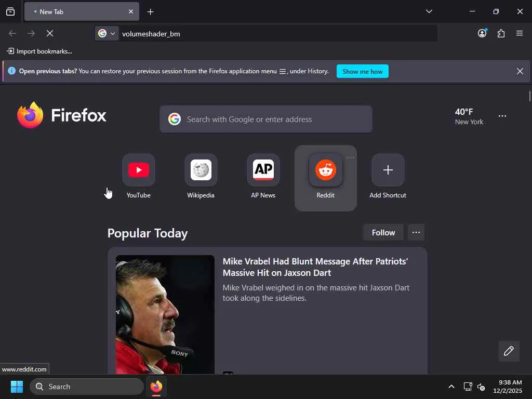Screen dimensions: 532x399
Task: Open the Windows Start menu
Action: (17, 387)
